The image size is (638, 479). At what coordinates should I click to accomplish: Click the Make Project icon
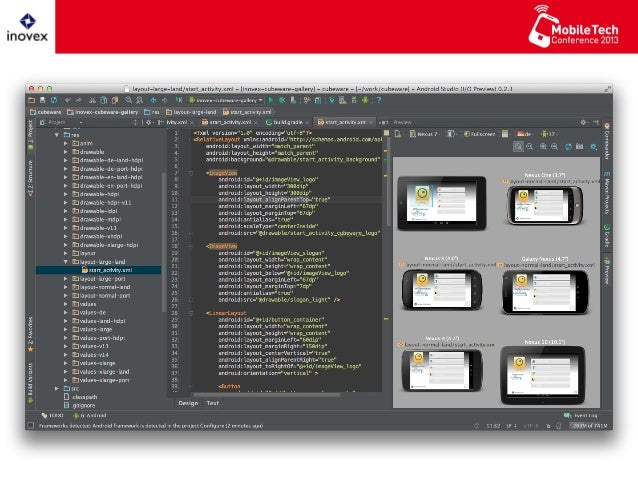pyautogui.click(x=179, y=100)
